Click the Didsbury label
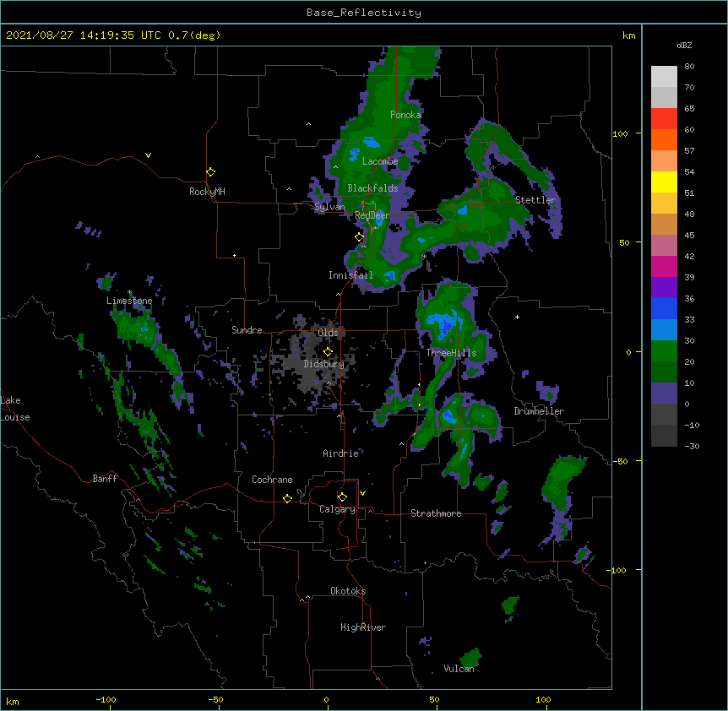The width and height of the screenshot is (728, 711). point(324,364)
